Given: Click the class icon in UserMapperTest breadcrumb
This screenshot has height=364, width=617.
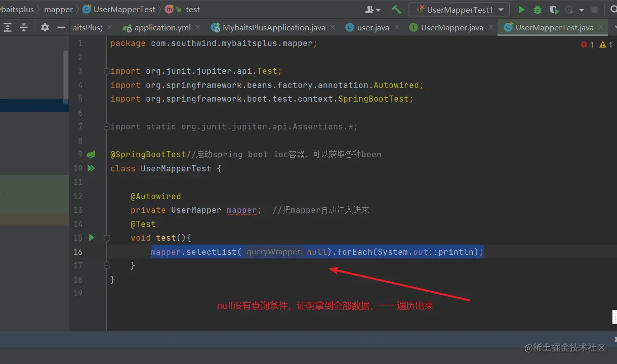Looking at the screenshot, I should [x=87, y=10].
